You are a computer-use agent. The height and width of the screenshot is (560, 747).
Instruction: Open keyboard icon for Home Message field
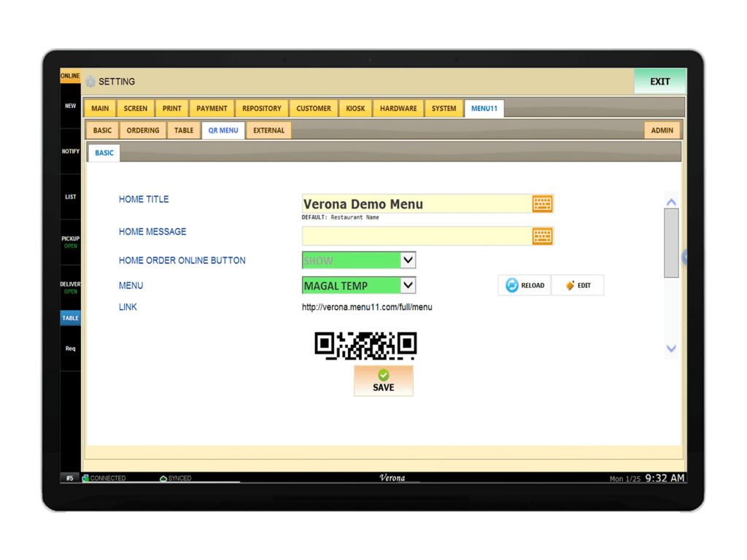click(542, 236)
